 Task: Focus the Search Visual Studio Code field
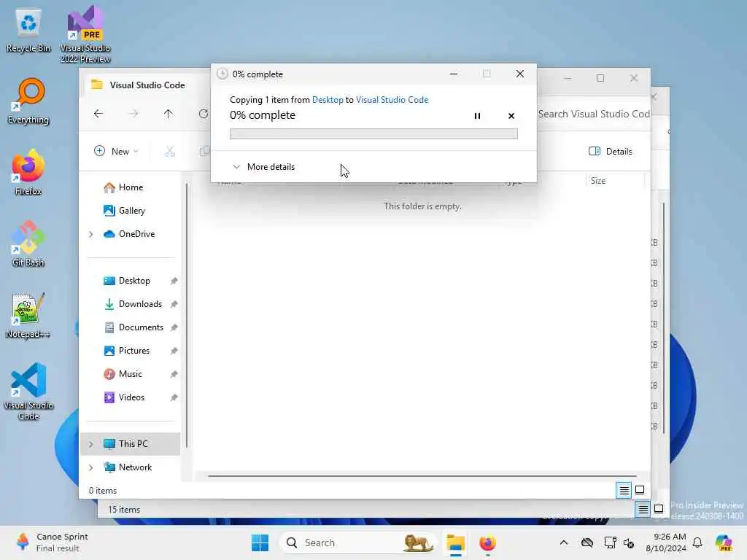coord(593,114)
